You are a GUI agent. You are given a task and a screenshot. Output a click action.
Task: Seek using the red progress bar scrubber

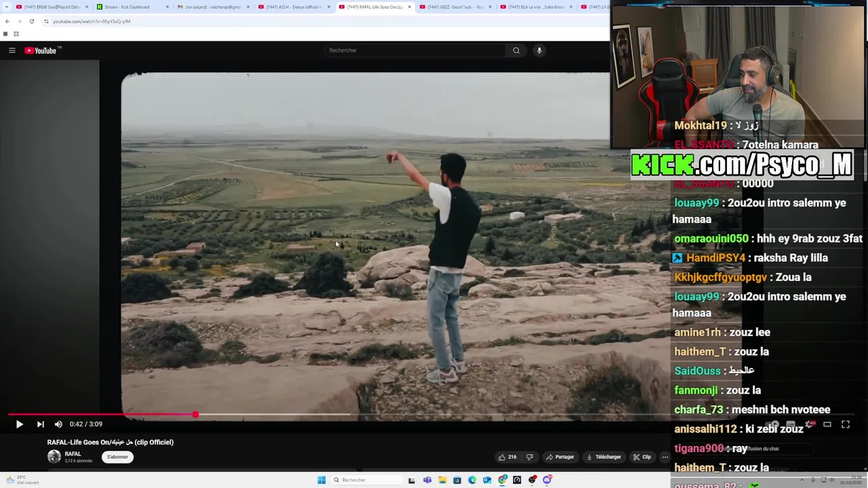coord(195,414)
